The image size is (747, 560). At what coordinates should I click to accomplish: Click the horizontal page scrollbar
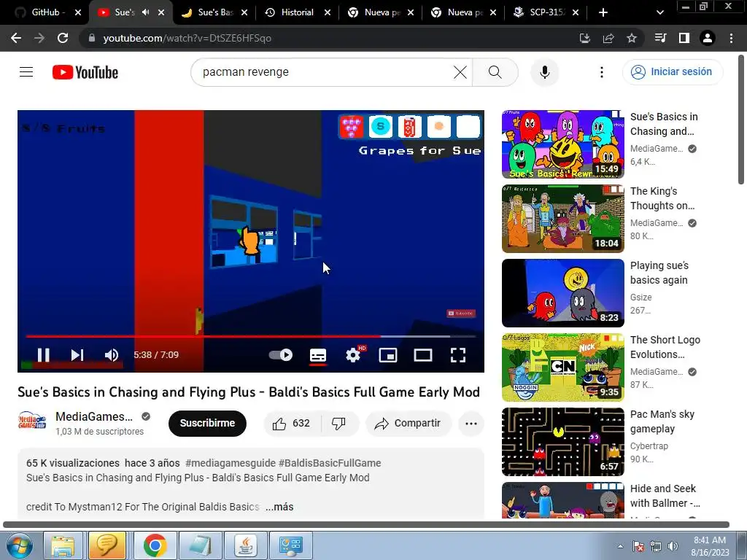coord(366,525)
